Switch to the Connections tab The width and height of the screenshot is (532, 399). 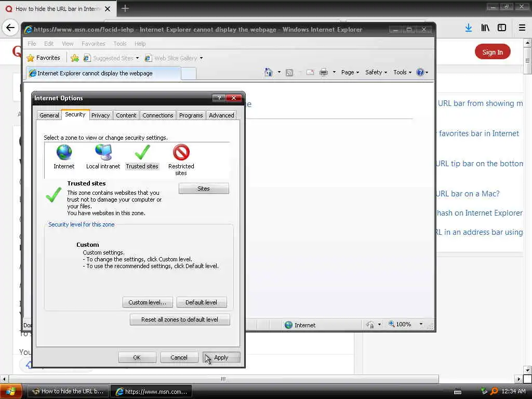coord(158,115)
